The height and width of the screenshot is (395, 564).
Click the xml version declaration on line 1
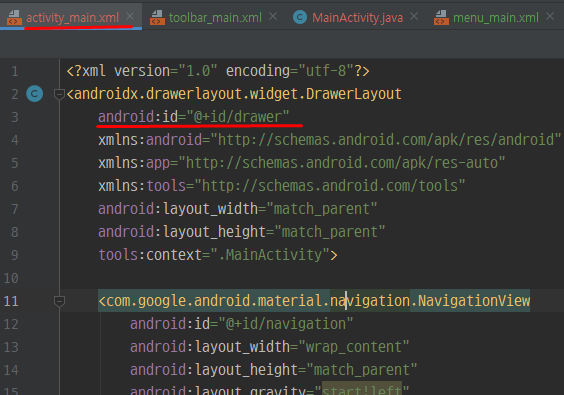(218, 71)
